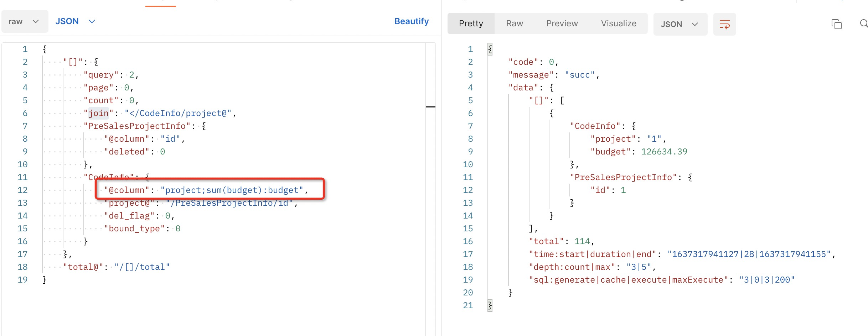Toggle line wrap icon in response
This screenshot has height=336, width=868.
[x=724, y=24]
